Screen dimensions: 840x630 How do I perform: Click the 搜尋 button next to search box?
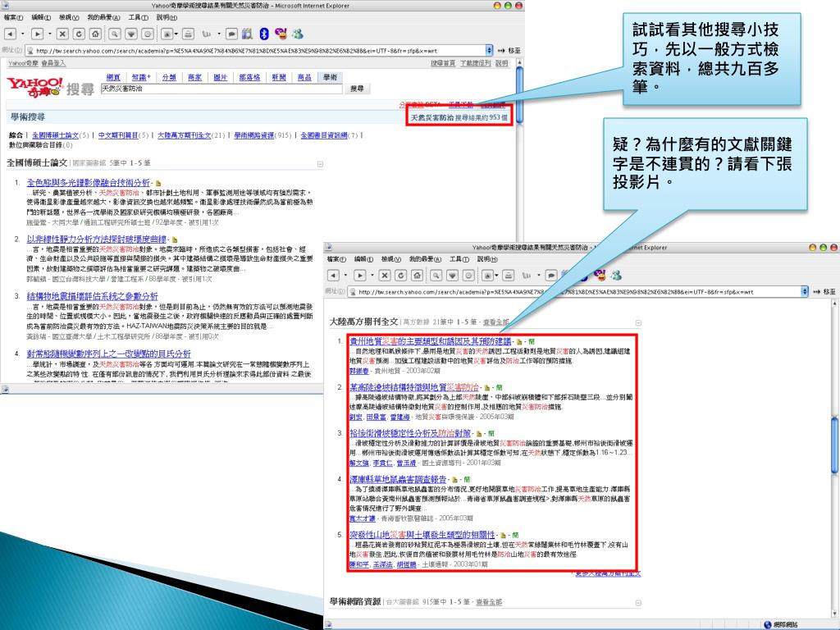(357, 89)
